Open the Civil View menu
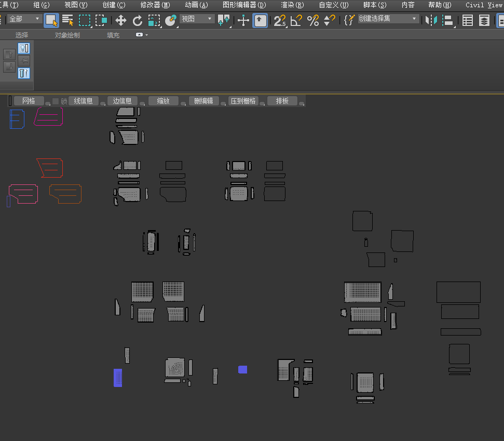Image resolution: width=504 pixels, height=441 pixels. 484,5
